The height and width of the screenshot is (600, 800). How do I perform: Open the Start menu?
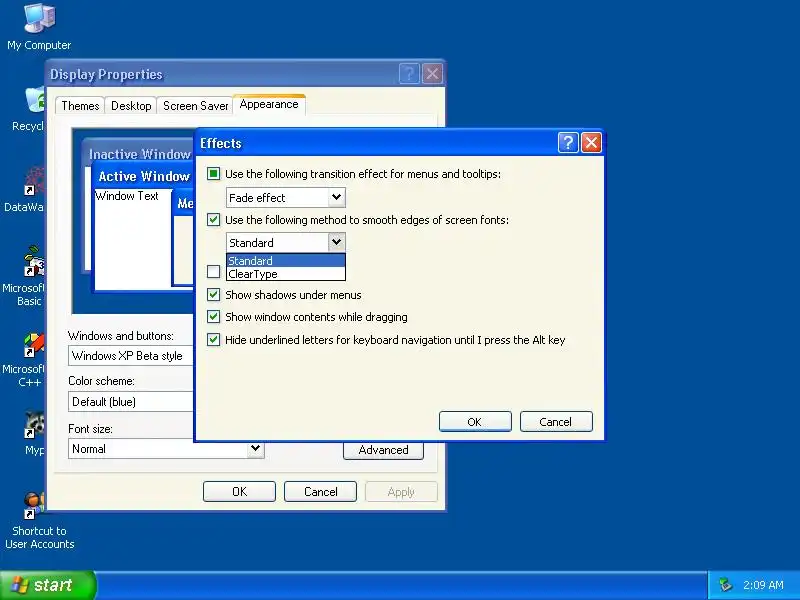click(x=47, y=585)
